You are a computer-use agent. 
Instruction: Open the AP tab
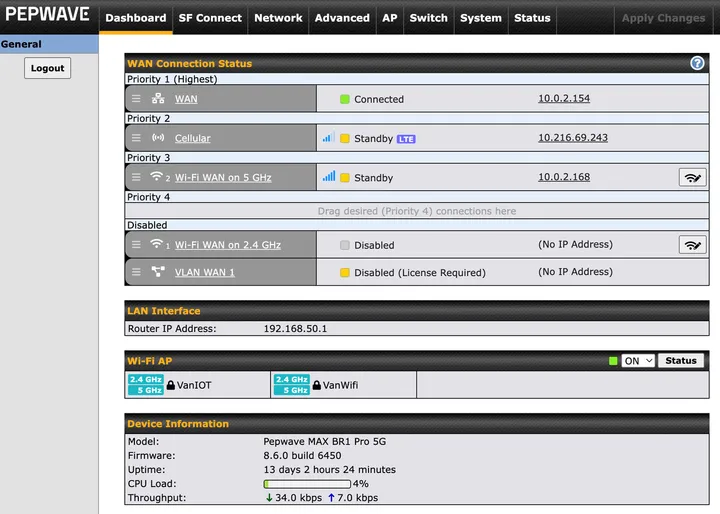click(x=390, y=18)
